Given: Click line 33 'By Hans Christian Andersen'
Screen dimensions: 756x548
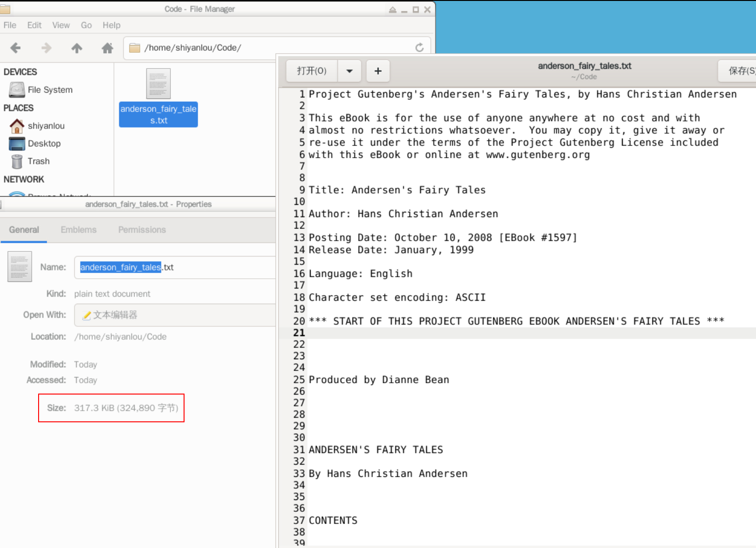Looking at the screenshot, I should [x=388, y=474].
